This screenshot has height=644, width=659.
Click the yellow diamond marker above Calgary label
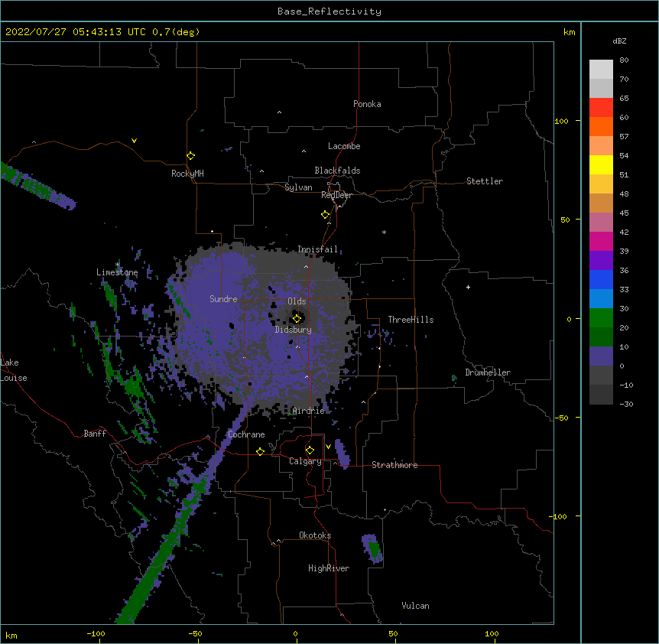[x=310, y=450]
